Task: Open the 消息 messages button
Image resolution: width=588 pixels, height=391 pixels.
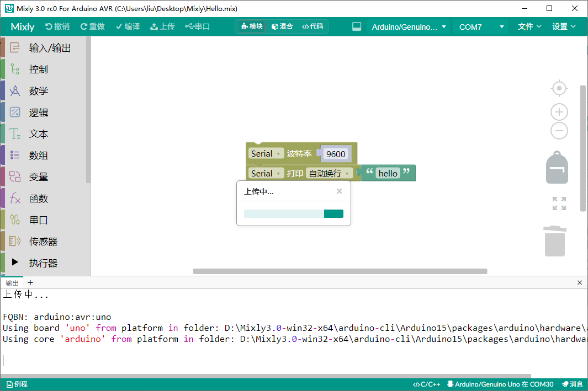Action: click(573, 384)
